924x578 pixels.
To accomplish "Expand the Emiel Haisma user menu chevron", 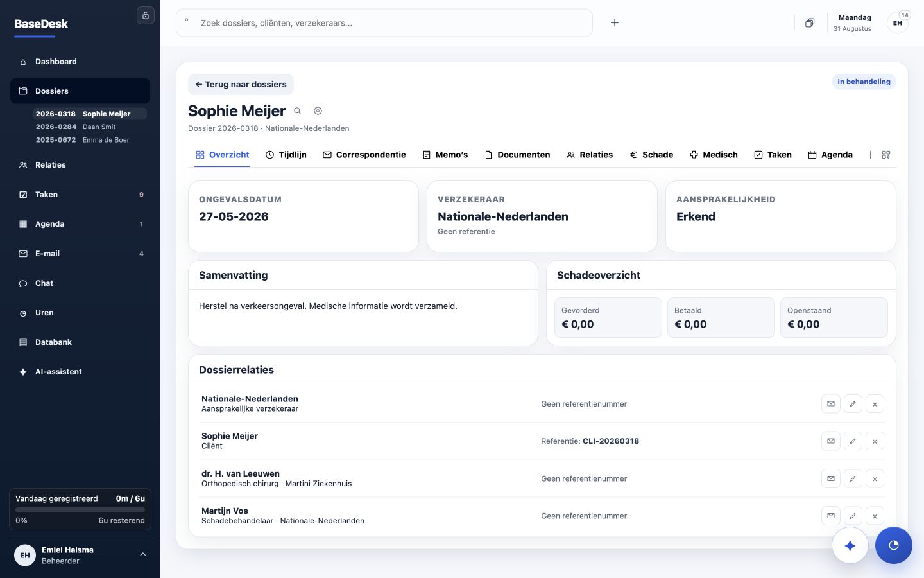I will point(142,554).
